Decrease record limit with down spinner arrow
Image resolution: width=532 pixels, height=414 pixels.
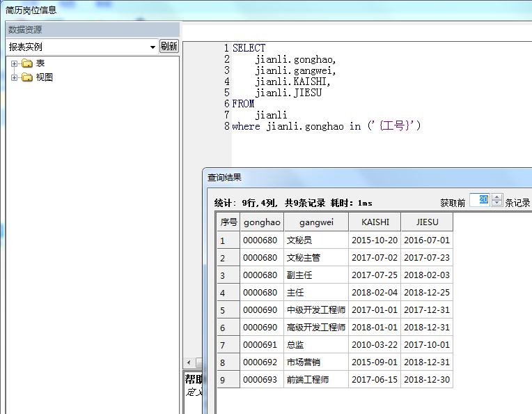[x=496, y=204]
